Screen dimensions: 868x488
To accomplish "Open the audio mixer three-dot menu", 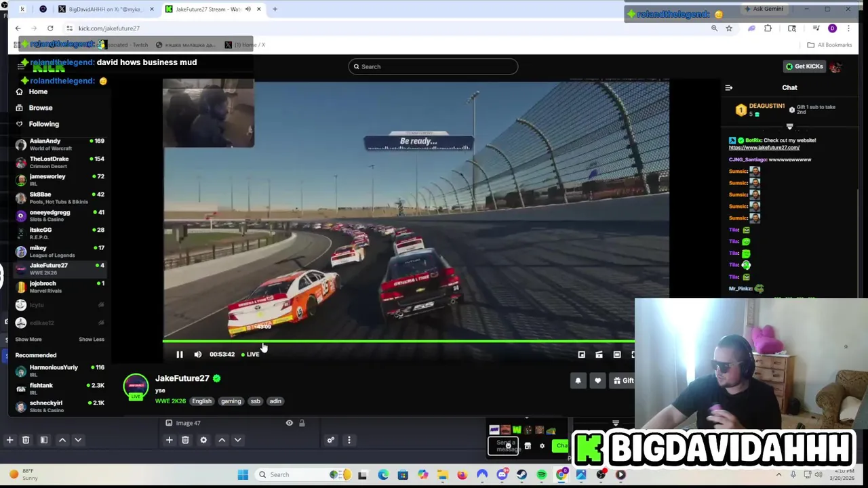I will pyautogui.click(x=349, y=440).
